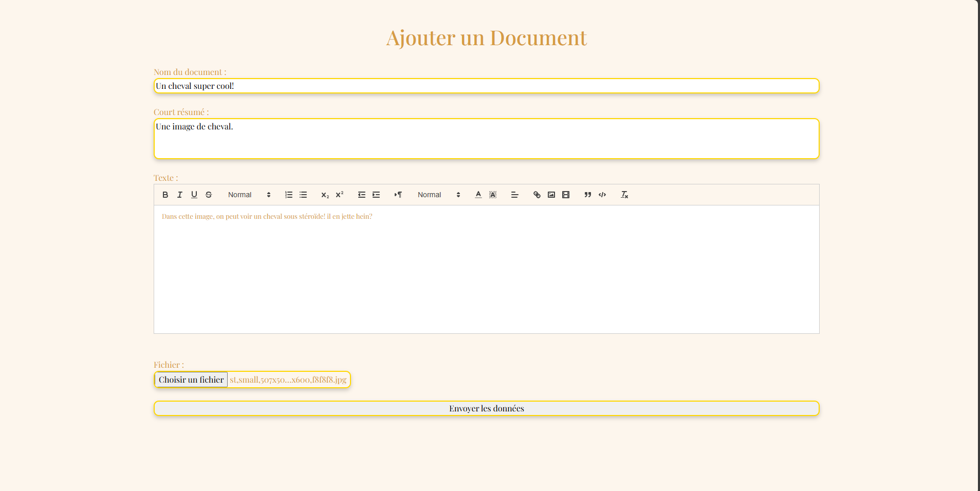
Task: Apply superscript formatting
Action: 340,195
